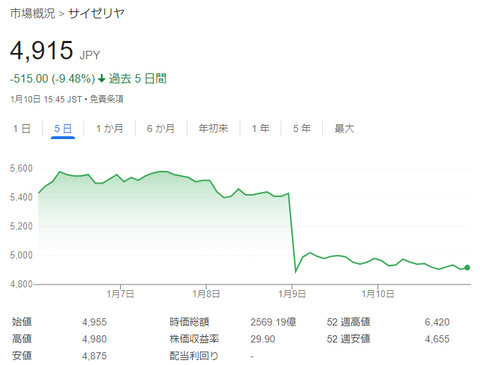Click the 4,915 JPY current price
Image resolution: width=480 pixels, height=365 pixels.
click(x=55, y=51)
